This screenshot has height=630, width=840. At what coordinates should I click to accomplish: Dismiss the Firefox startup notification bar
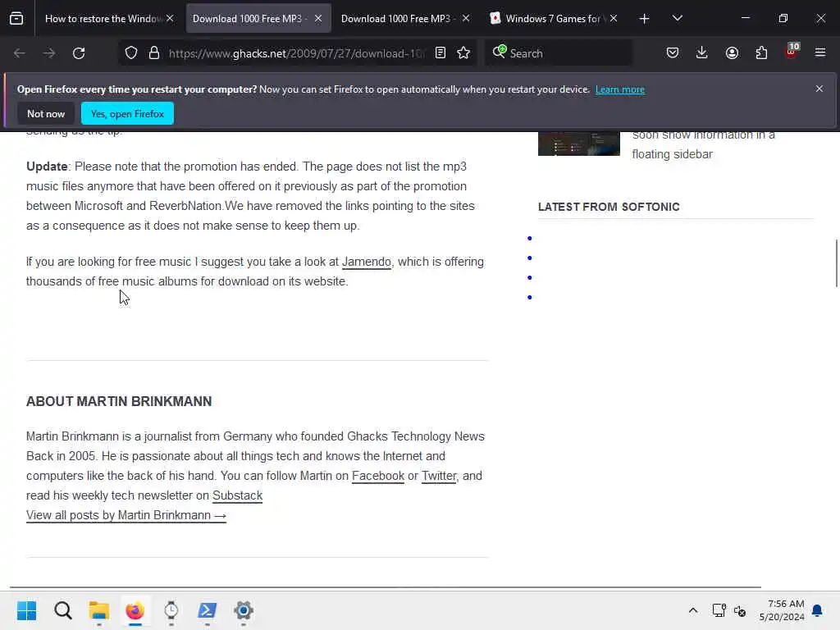(x=819, y=89)
